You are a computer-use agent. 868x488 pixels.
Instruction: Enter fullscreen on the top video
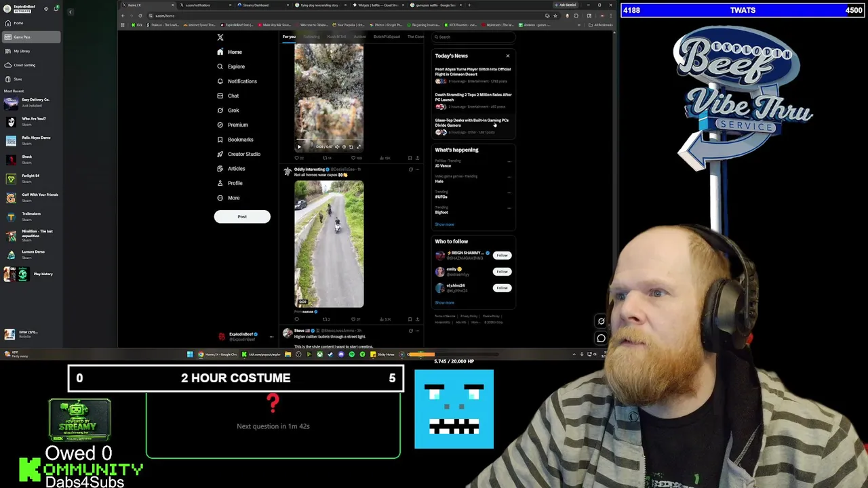358,146
